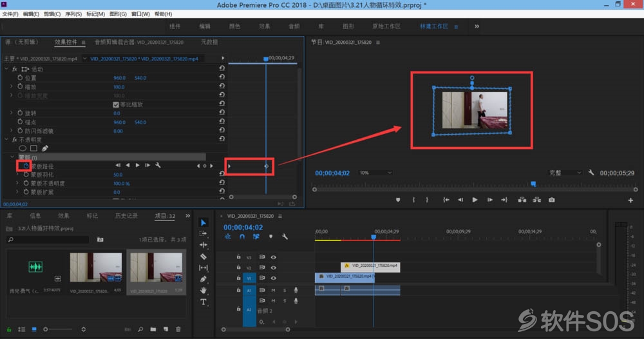
Task: Open 序列(S) menu
Action: 73,14
